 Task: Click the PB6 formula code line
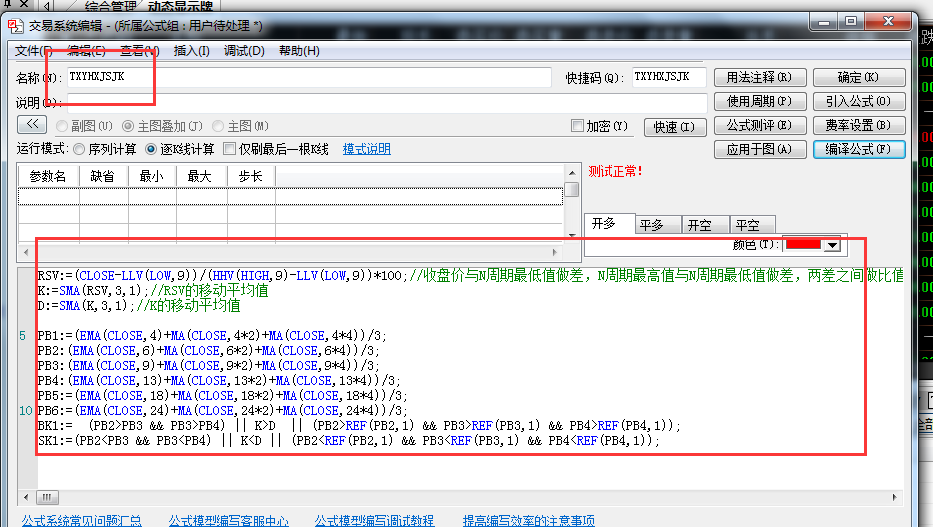tap(222, 410)
